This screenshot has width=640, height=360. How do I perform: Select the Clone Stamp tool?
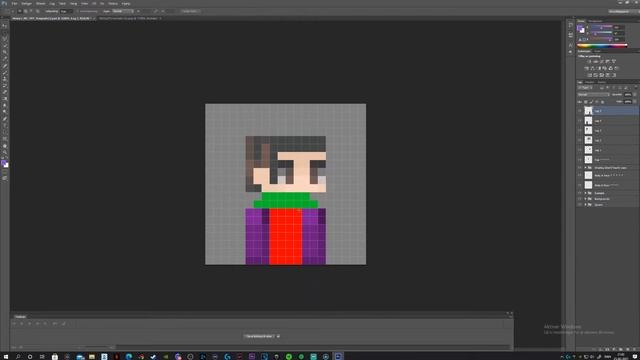coord(5,79)
